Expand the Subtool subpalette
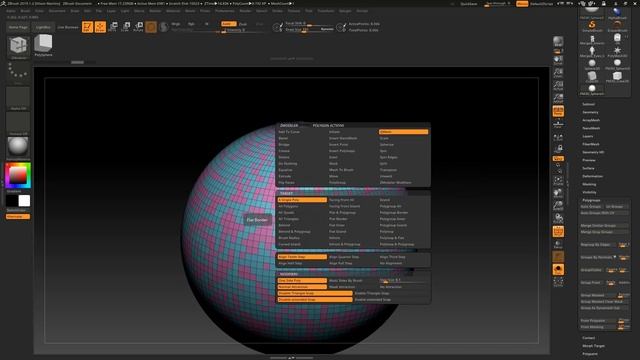 click(x=588, y=104)
